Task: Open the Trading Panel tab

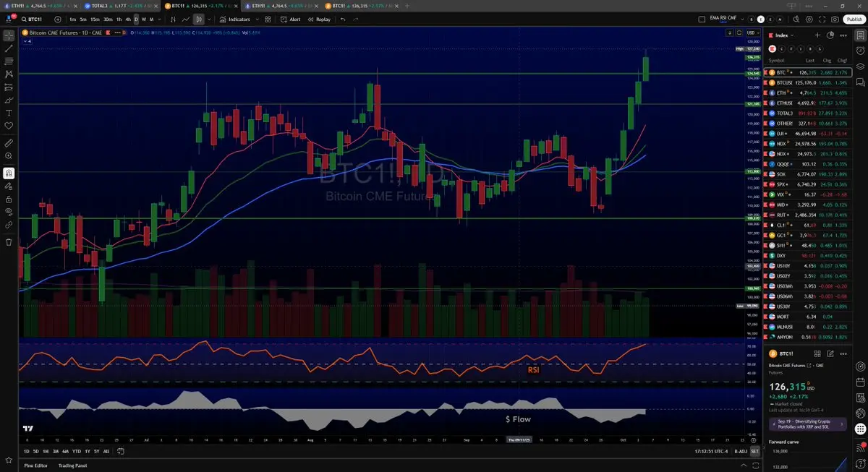Action: click(x=72, y=465)
